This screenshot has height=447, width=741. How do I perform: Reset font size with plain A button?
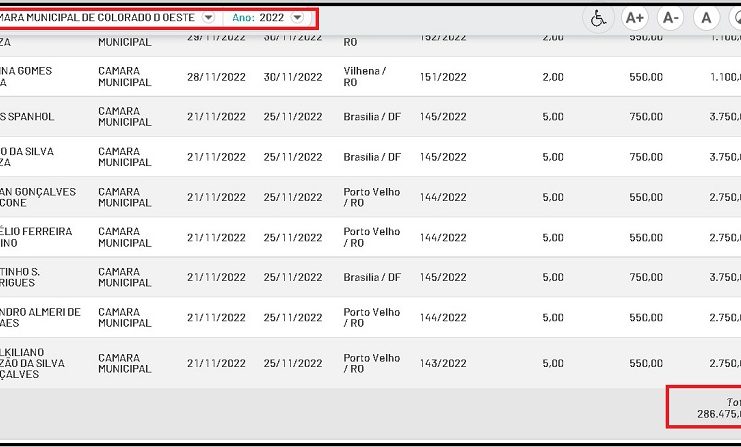pos(706,18)
